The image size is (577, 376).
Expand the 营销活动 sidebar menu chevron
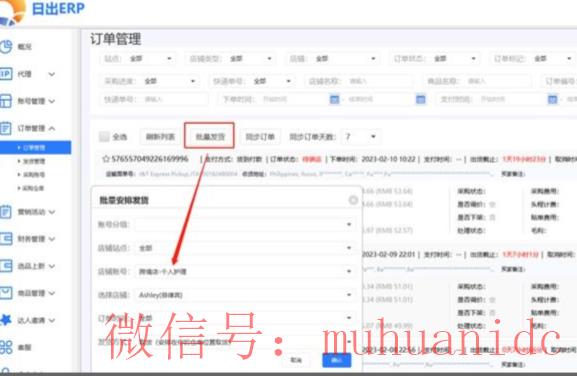[x=52, y=212]
